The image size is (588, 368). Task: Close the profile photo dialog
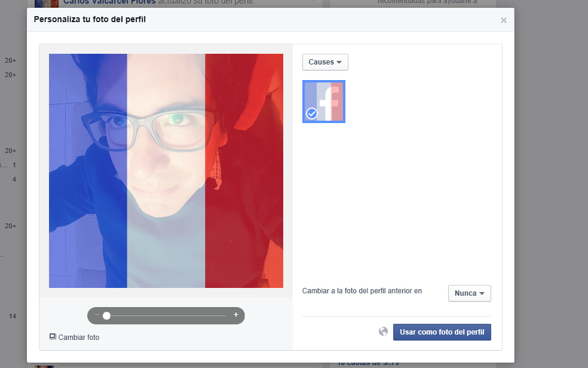504,20
